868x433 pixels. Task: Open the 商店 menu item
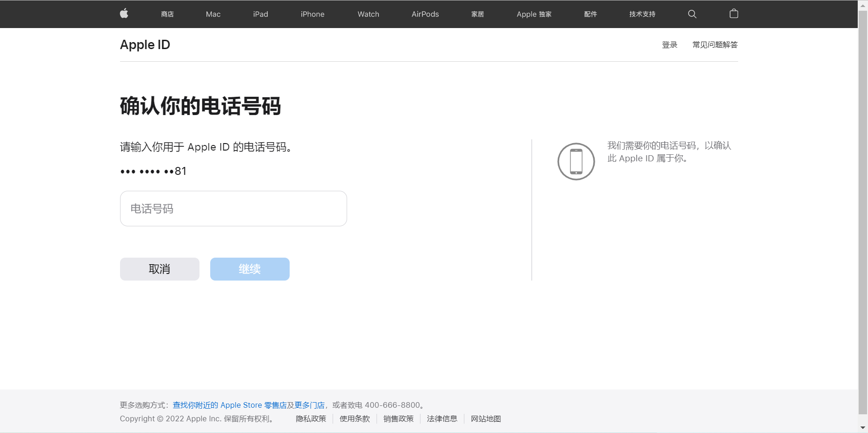click(167, 14)
